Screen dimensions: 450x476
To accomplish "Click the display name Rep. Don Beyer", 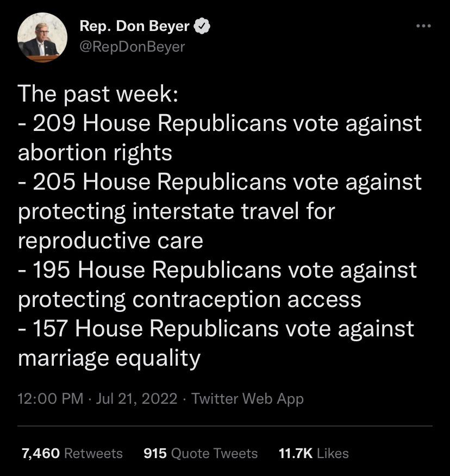I will [135, 26].
